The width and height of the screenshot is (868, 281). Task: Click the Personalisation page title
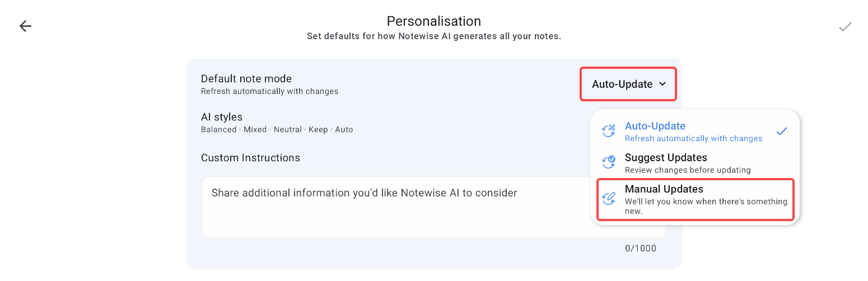(x=434, y=21)
